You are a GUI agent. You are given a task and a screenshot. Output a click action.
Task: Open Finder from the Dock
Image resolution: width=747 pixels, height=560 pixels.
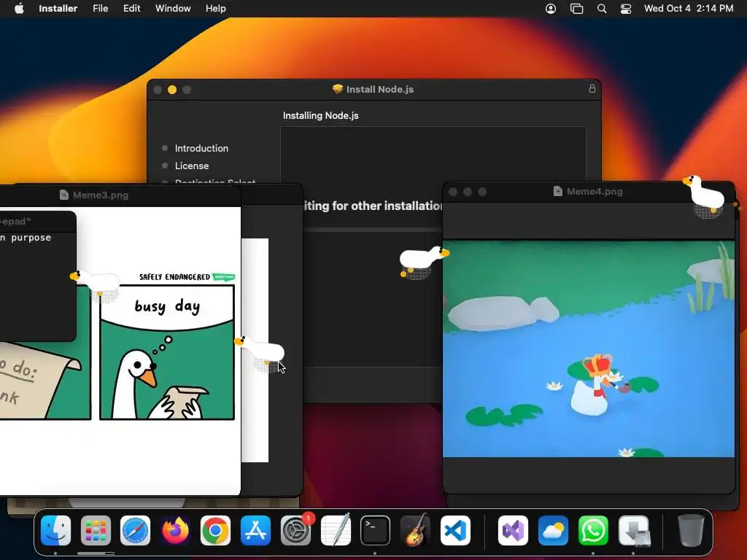pos(55,531)
